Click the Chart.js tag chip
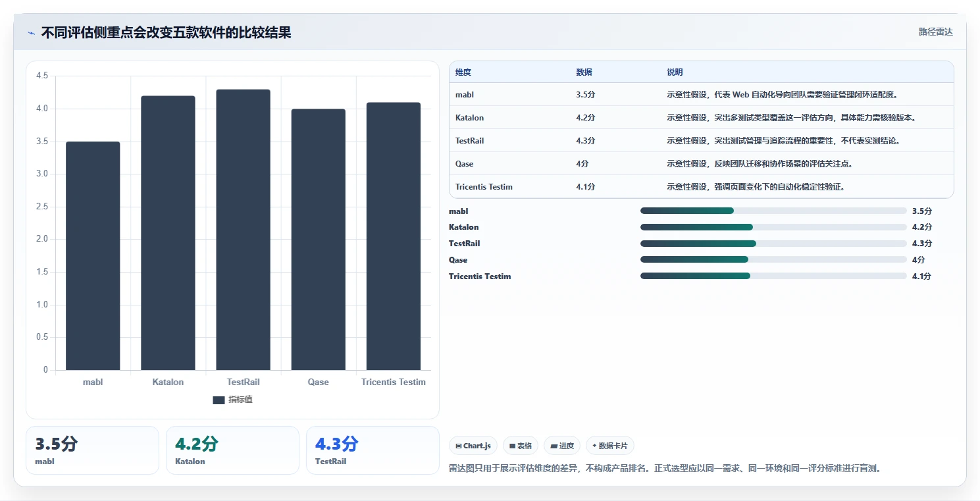The height and width of the screenshot is (501, 980). (473, 446)
